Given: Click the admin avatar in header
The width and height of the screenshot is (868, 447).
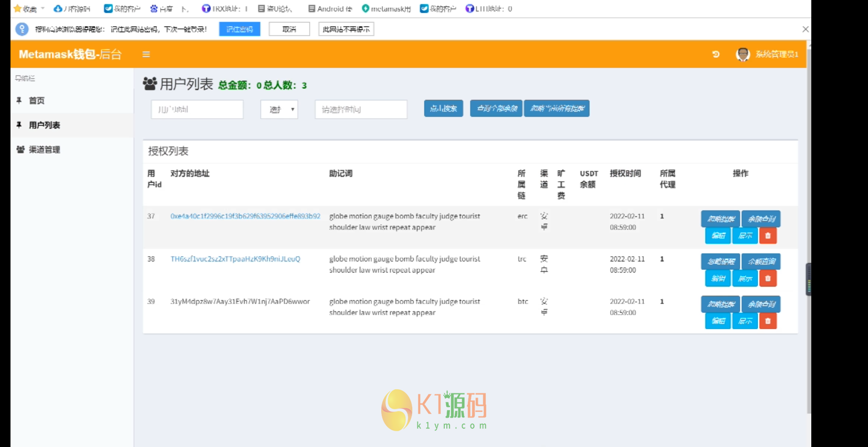Looking at the screenshot, I should point(742,54).
